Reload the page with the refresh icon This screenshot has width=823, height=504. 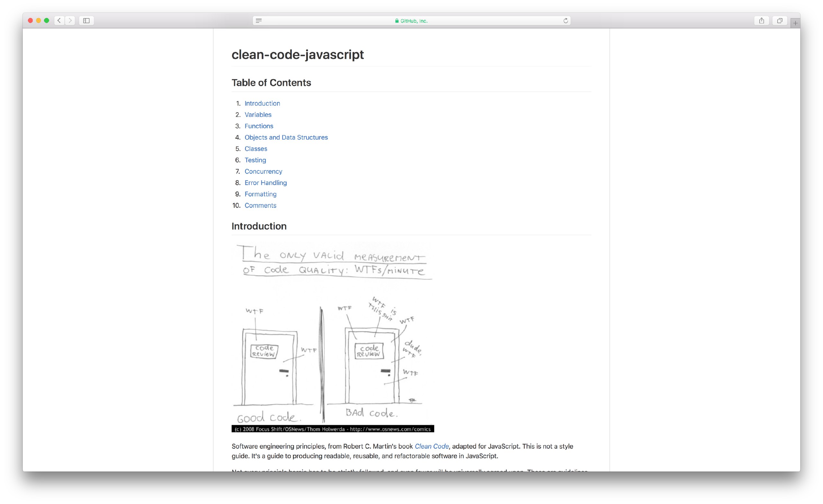click(x=565, y=21)
